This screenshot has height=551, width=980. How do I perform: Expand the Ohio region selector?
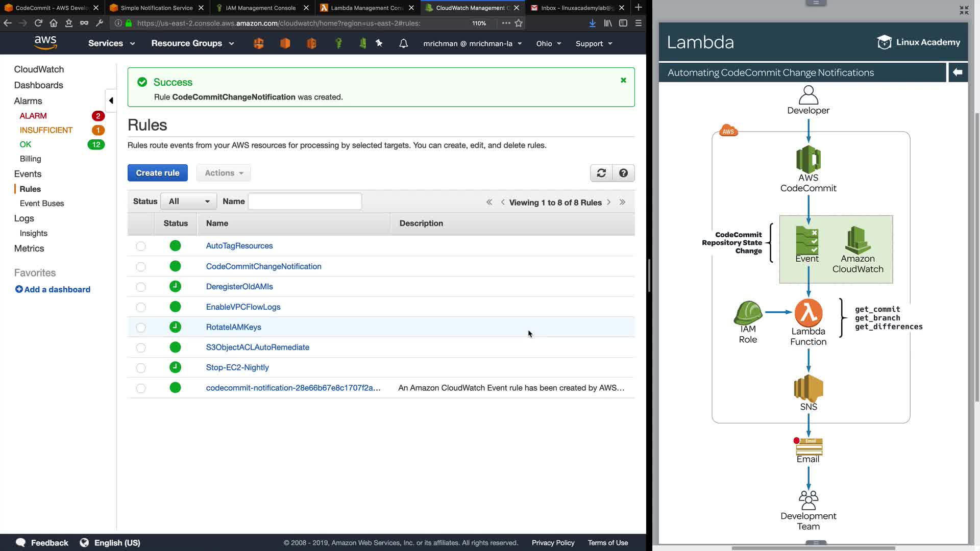click(x=548, y=43)
